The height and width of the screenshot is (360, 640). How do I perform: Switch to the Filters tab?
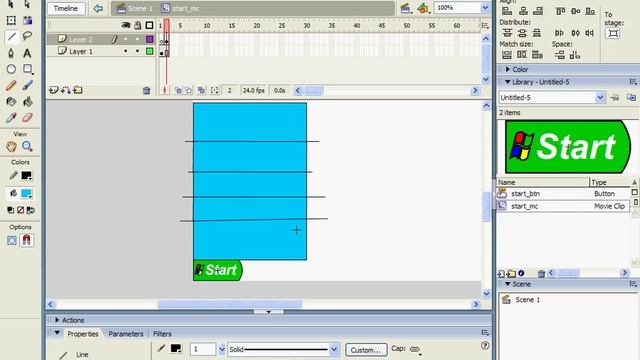[162, 334]
